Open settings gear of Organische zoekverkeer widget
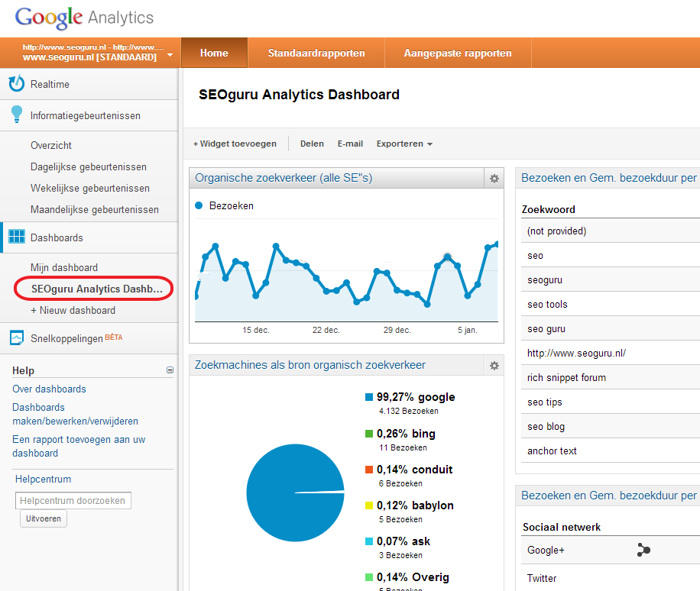 pos(494,179)
